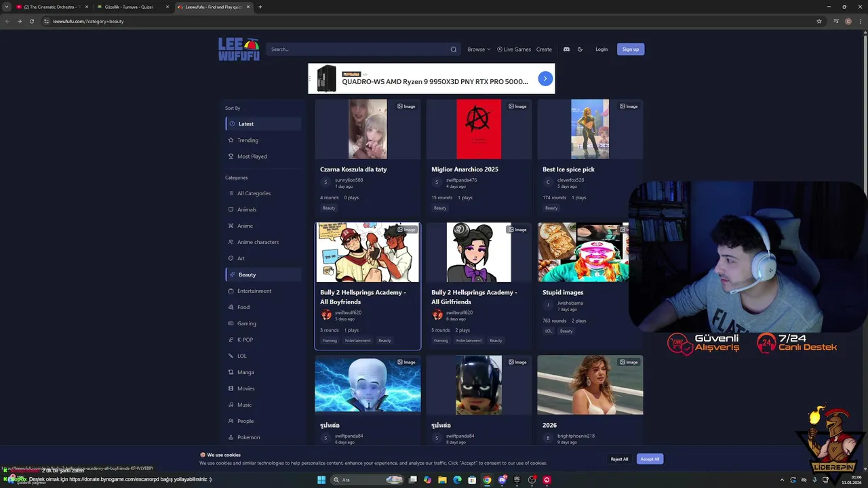
Task: Open File Explorer from taskbar
Action: pos(442,480)
